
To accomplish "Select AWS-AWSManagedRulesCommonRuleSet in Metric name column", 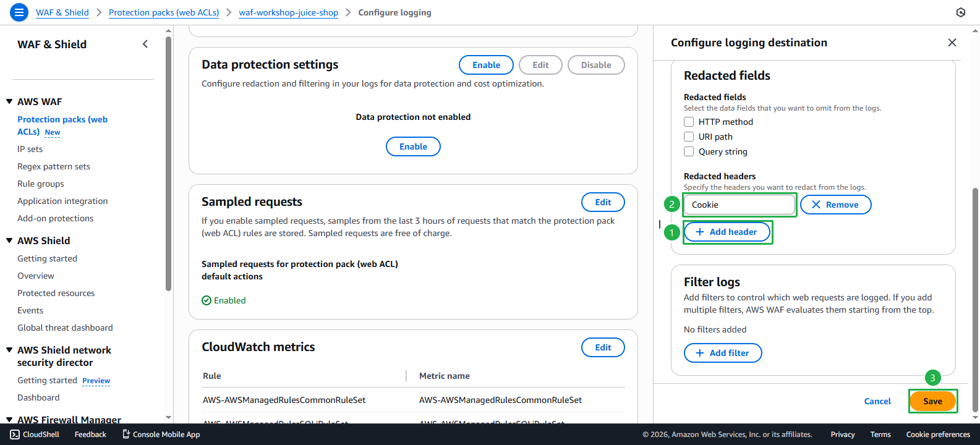I will point(501,400).
